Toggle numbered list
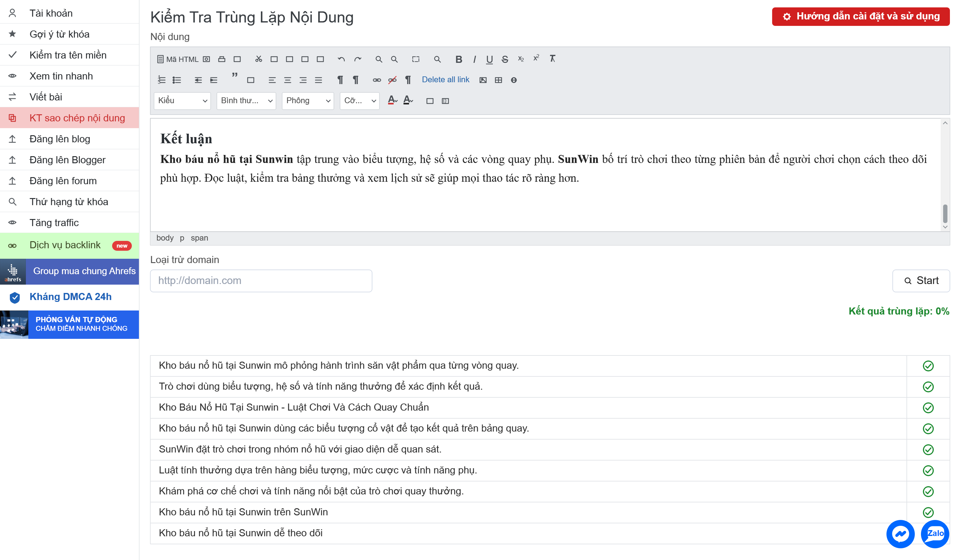961x560 pixels. (161, 80)
